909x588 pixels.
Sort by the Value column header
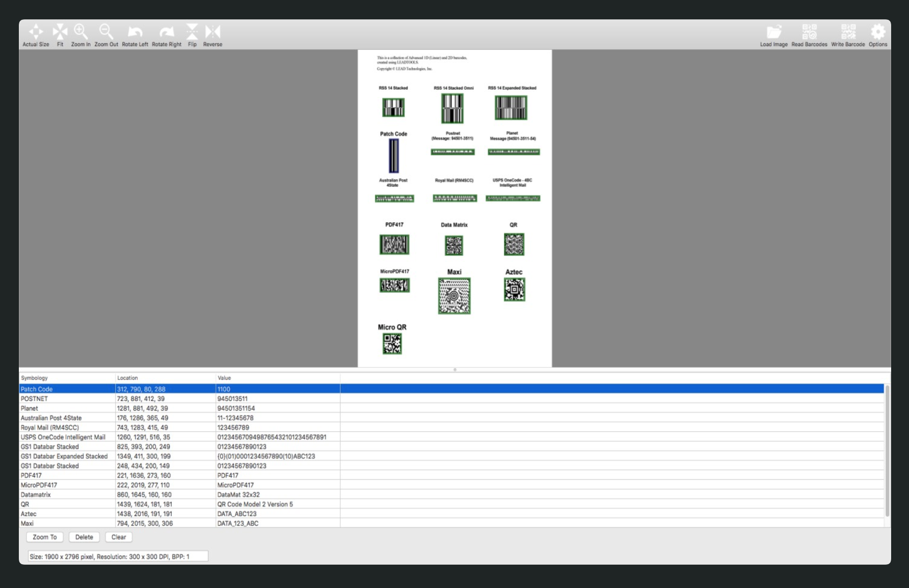pyautogui.click(x=278, y=378)
